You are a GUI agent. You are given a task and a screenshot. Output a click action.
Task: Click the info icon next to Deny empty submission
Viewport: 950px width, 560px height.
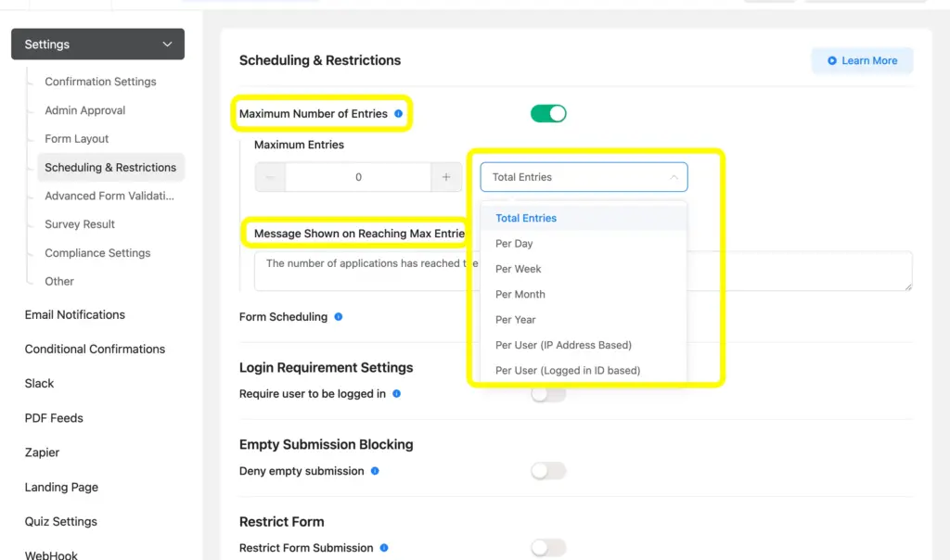pos(377,471)
